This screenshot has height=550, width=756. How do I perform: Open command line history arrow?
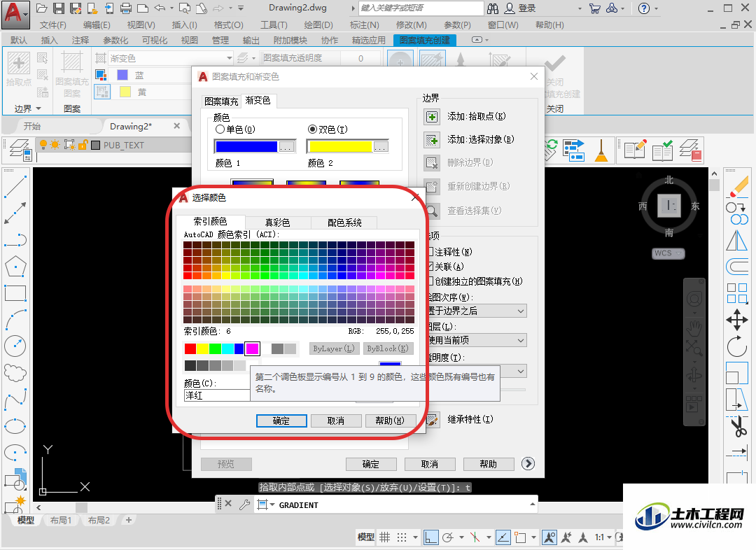point(532,505)
